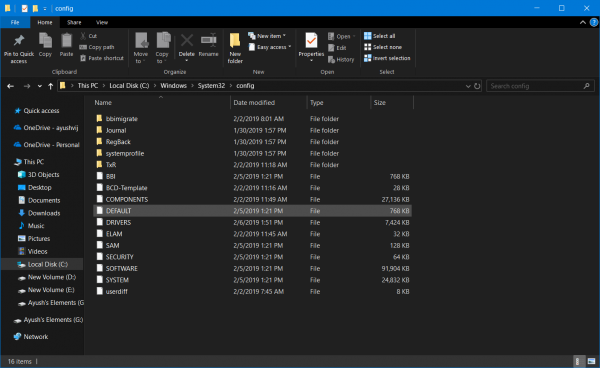Image resolution: width=600 pixels, height=368 pixels.
Task: Click Local Disk (C:) in breadcrumb
Action: click(129, 86)
